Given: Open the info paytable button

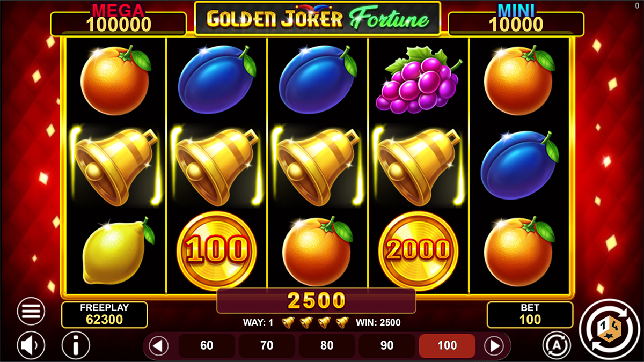Looking at the screenshot, I should (76, 346).
